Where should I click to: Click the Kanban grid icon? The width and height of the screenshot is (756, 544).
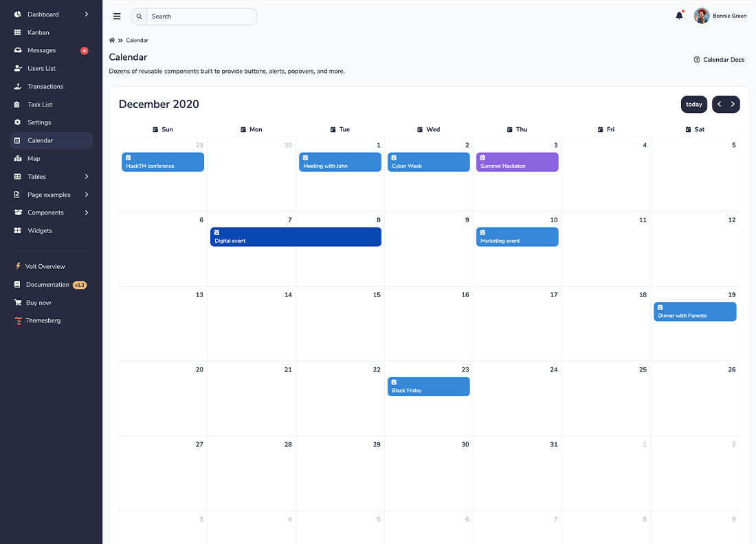coord(18,32)
